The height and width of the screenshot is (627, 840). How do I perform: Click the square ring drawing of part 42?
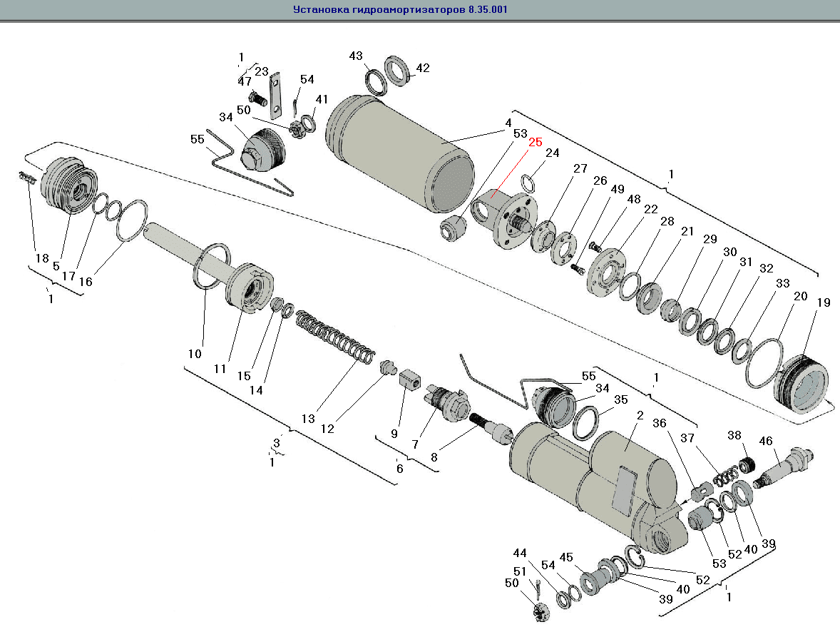click(401, 71)
